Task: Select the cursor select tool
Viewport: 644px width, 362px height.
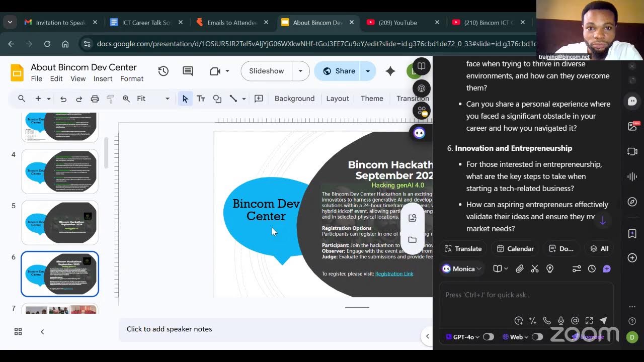Action: [185, 99]
